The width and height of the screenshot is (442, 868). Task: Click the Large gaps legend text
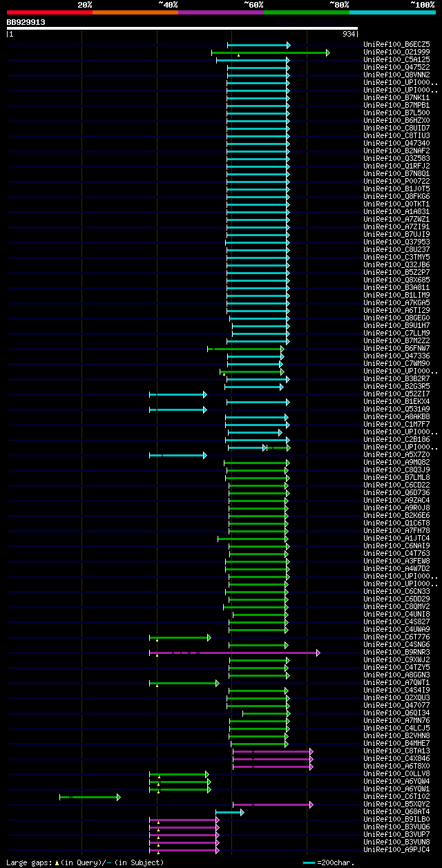point(86,862)
